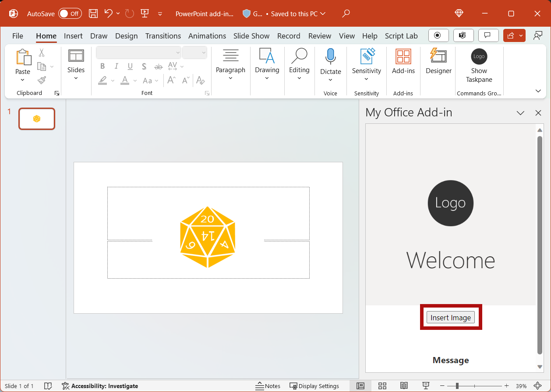This screenshot has width=551, height=392.
Task: Open the Slide Show tab
Action: tap(251, 36)
